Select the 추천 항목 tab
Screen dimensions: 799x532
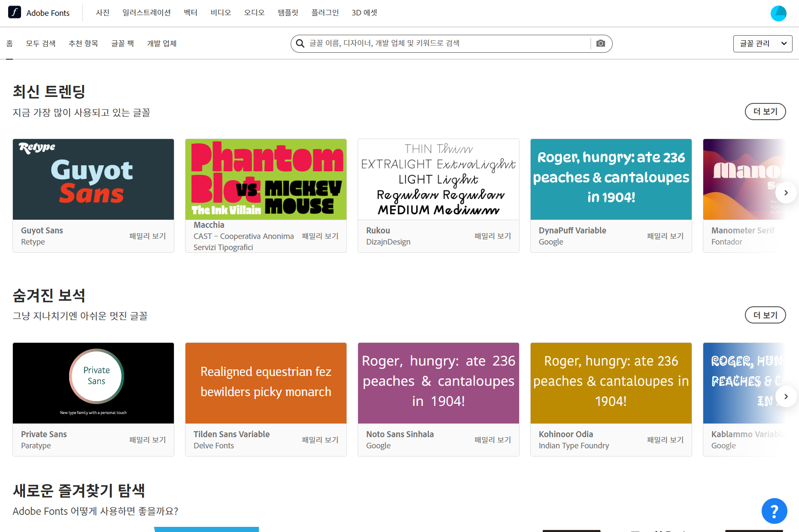coord(83,43)
